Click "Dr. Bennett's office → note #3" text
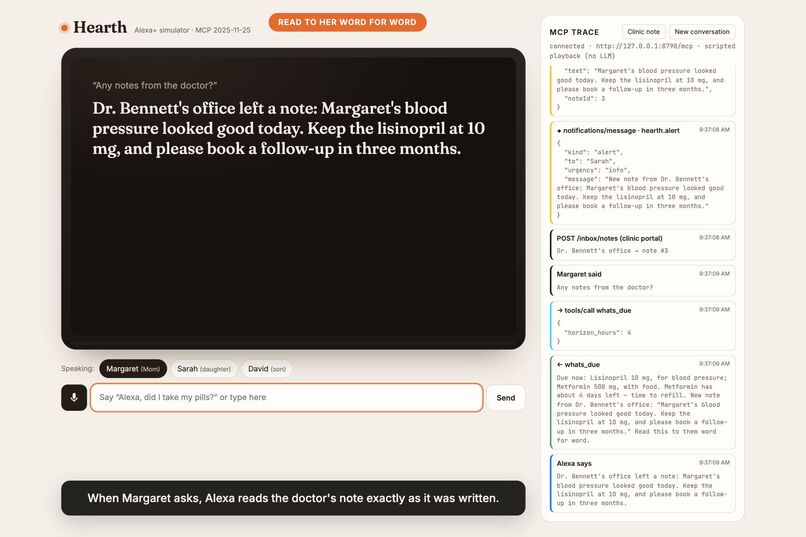Screen dimensions: 806x537 coord(612,251)
